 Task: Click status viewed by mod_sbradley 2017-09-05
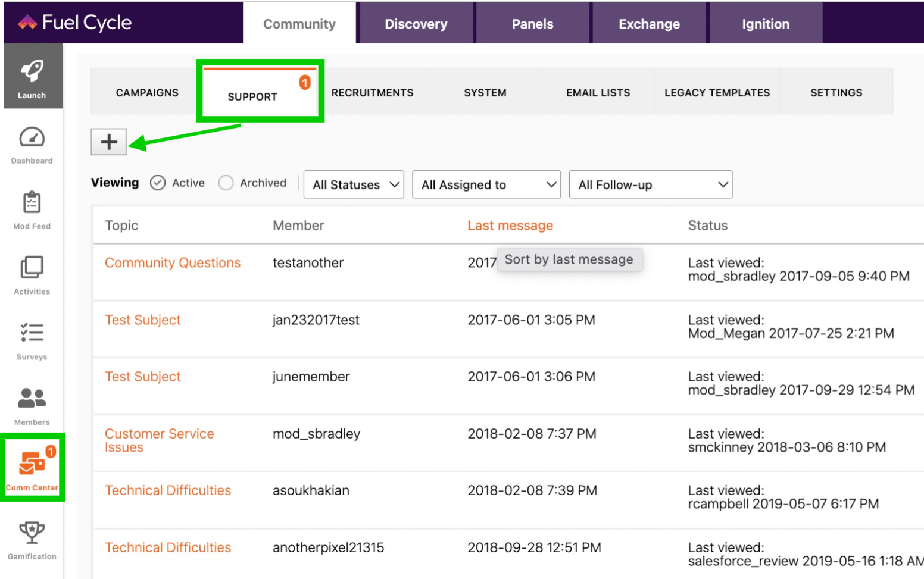[x=799, y=270]
